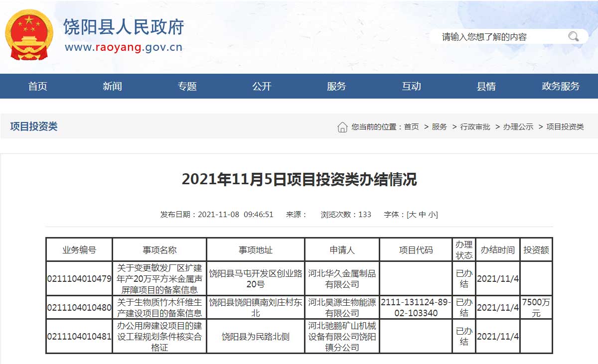Viewport: 598px width, 364px height.
Task: Click the 首页 breadcrumb link
Action: pyautogui.click(x=411, y=127)
